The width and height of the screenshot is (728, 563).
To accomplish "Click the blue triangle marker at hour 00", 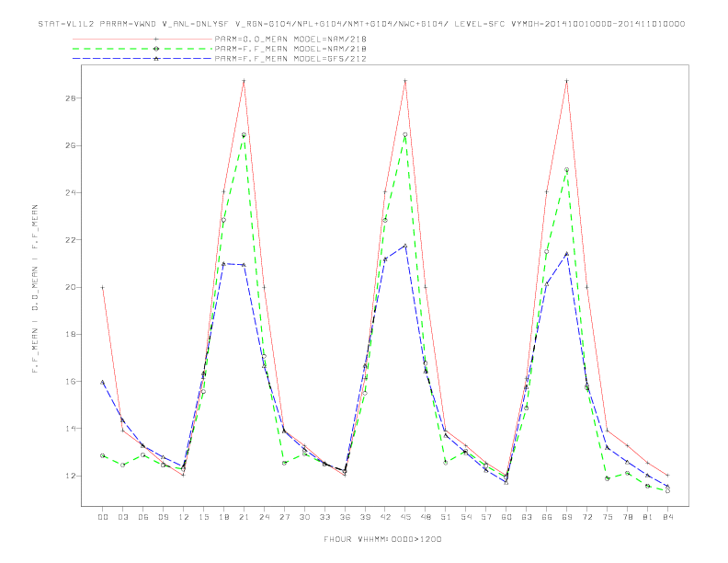I will pos(103,382).
